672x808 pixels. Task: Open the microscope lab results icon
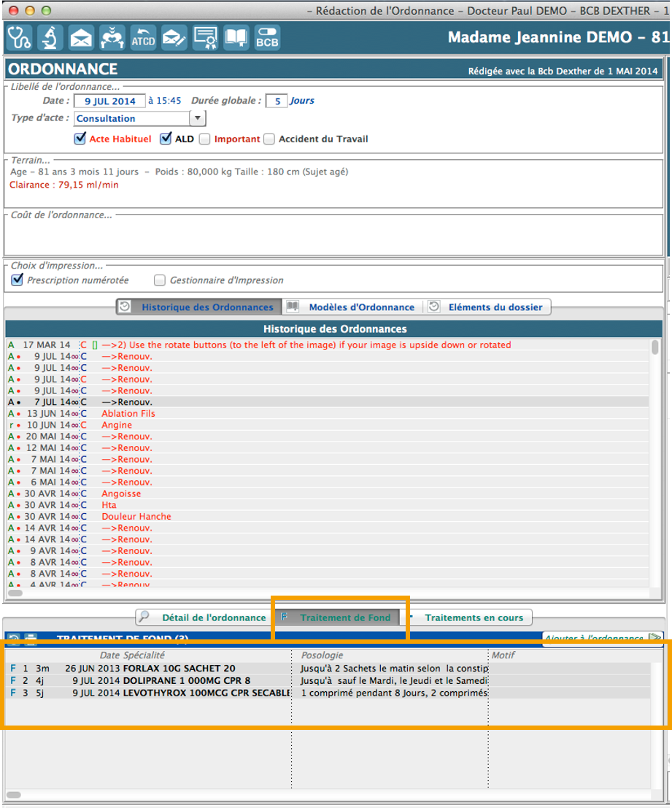[x=50, y=36]
